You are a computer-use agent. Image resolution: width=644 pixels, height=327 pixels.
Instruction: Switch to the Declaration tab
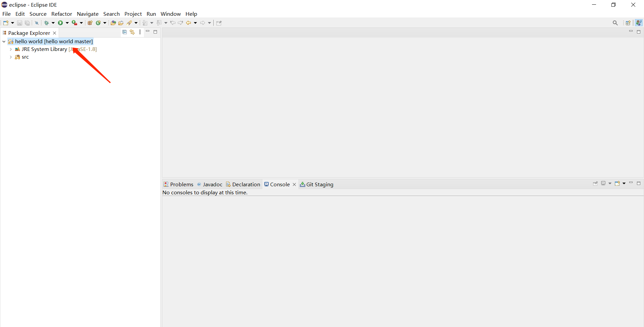[243, 184]
